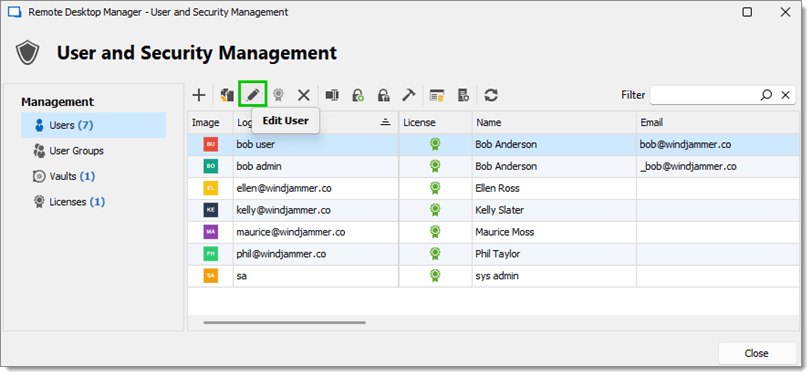Click the KE avatar for kelly
Viewport: 812px width, 377px height.
click(x=210, y=210)
